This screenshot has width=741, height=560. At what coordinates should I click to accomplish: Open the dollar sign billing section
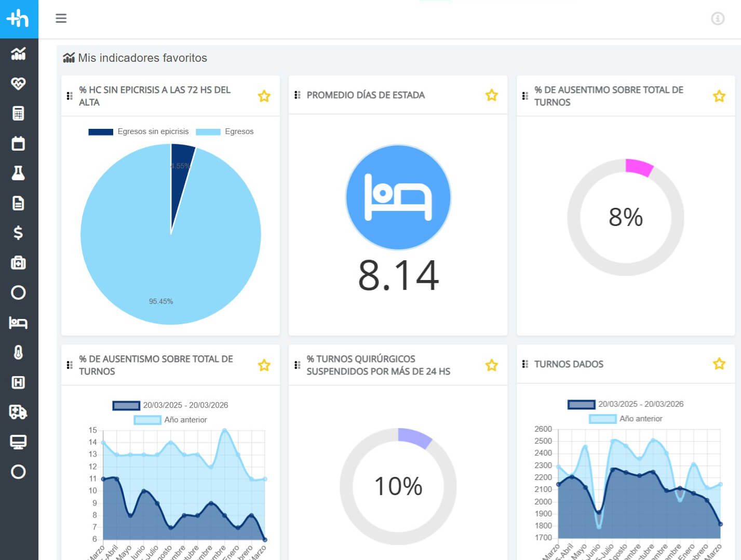click(18, 233)
